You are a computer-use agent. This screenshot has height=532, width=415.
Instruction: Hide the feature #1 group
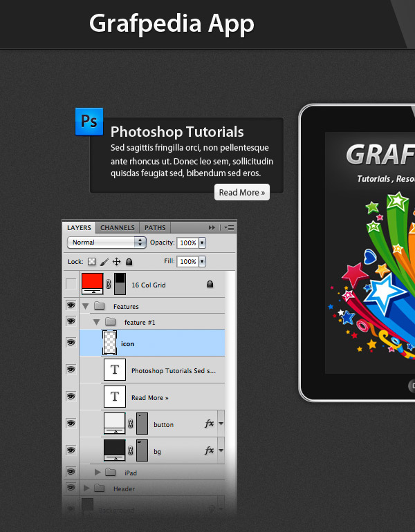(71, 321)
